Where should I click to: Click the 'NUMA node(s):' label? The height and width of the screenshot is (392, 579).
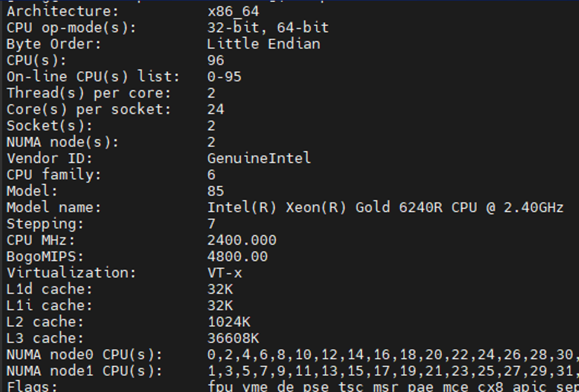(63, 142)
